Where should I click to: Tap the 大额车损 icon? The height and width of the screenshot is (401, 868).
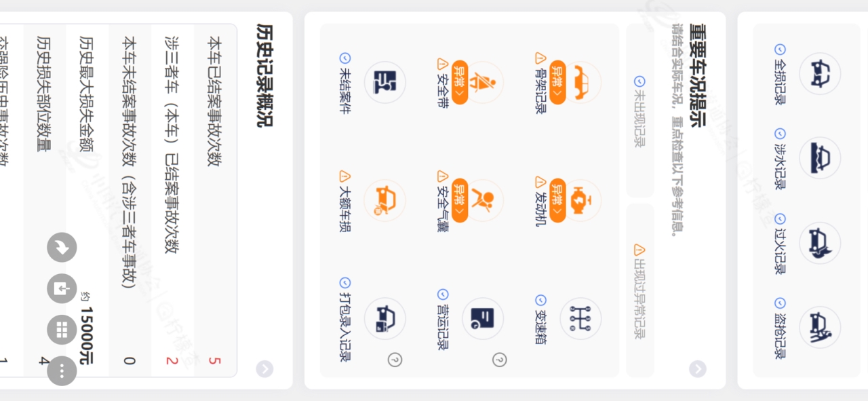coord(384,200)
